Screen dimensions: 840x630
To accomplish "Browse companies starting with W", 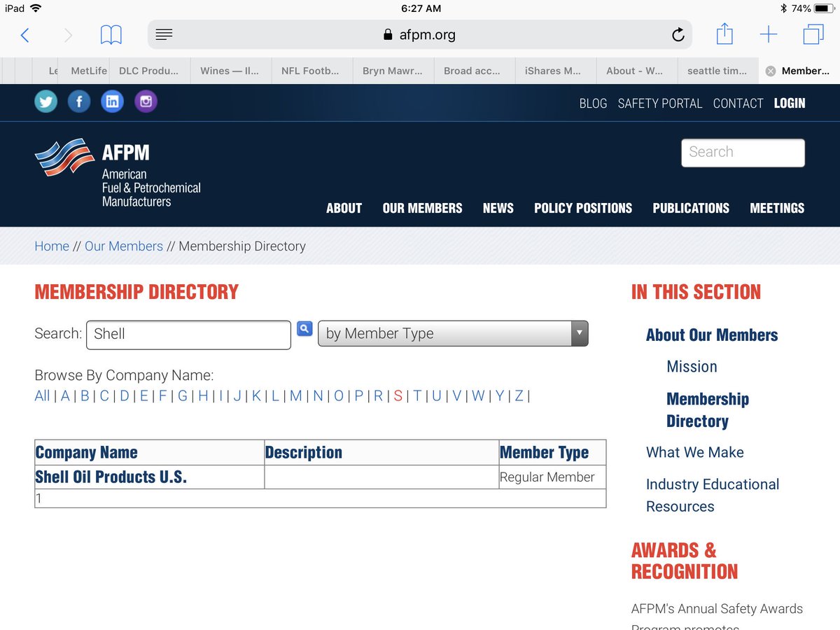I will (478, 395).
